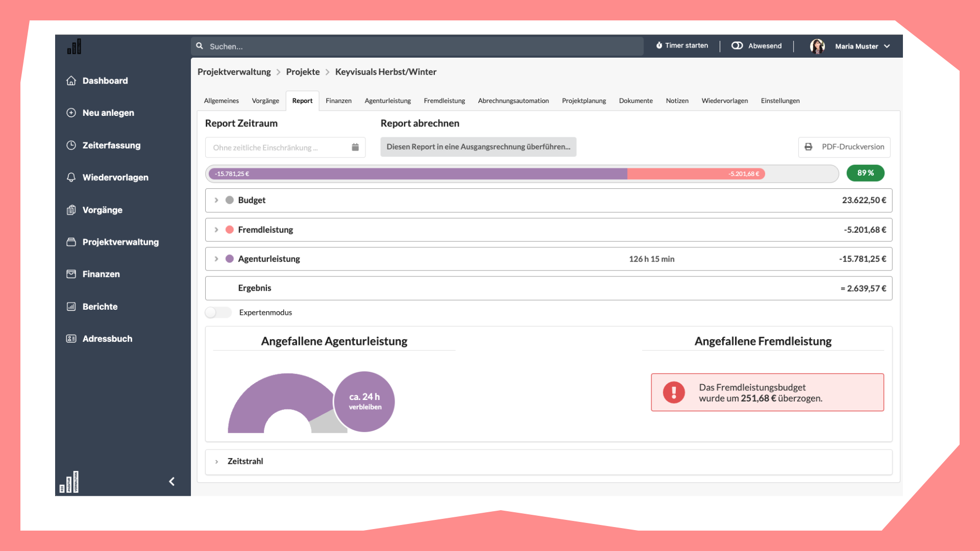Open the Finanzen tab

coord(338,101)
